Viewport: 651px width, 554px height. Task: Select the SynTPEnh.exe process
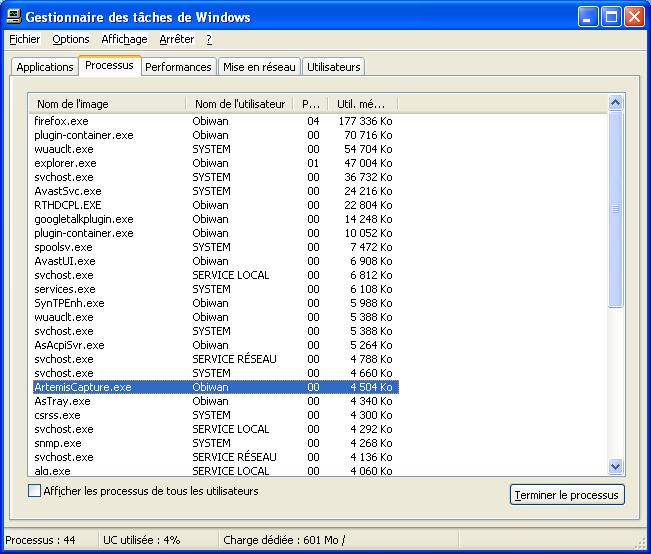pyautogui.click(x=216, y=303)
